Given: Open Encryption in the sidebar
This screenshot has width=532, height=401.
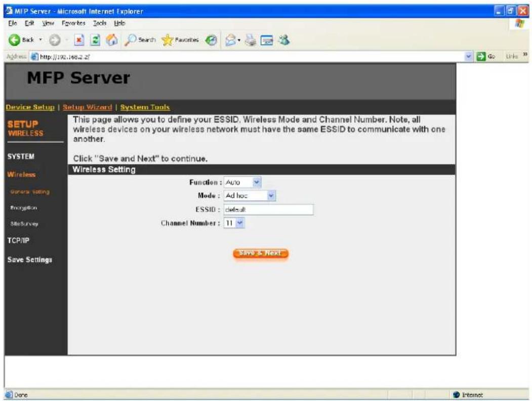Looking at the screenshot, I should tap(23, 208).
